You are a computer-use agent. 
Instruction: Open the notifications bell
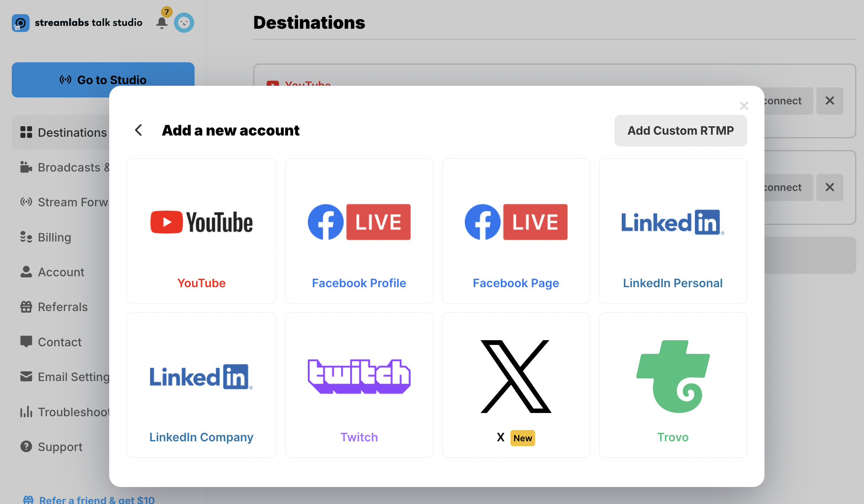tap(161, 23)
